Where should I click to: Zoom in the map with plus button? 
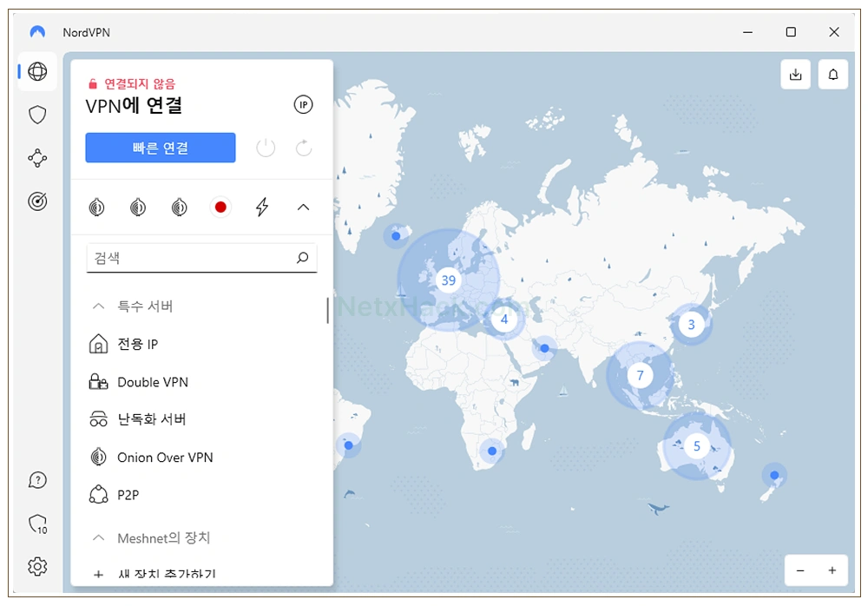832,570
